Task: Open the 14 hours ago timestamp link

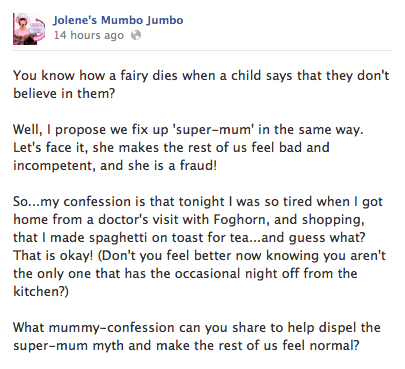Action: 89,35
